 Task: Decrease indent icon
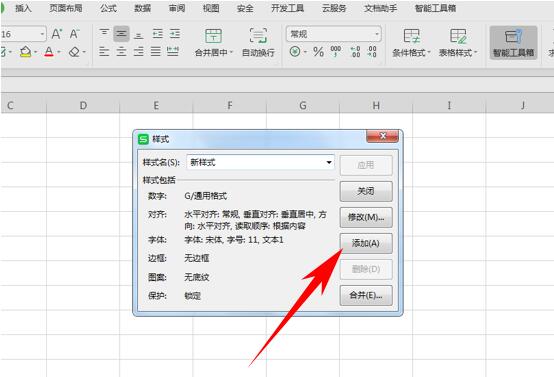[x=158, y=34]
